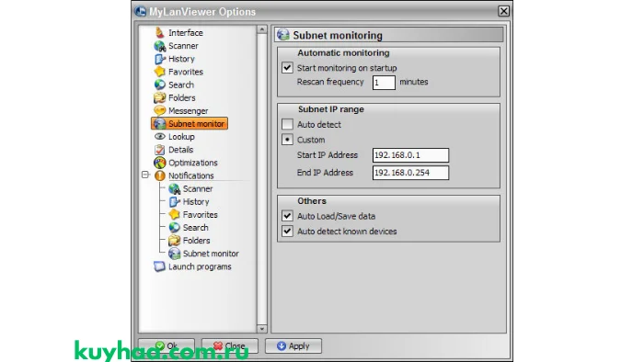644x362 pixels.
Task: Select the Details tree entry
Action: 180,150
